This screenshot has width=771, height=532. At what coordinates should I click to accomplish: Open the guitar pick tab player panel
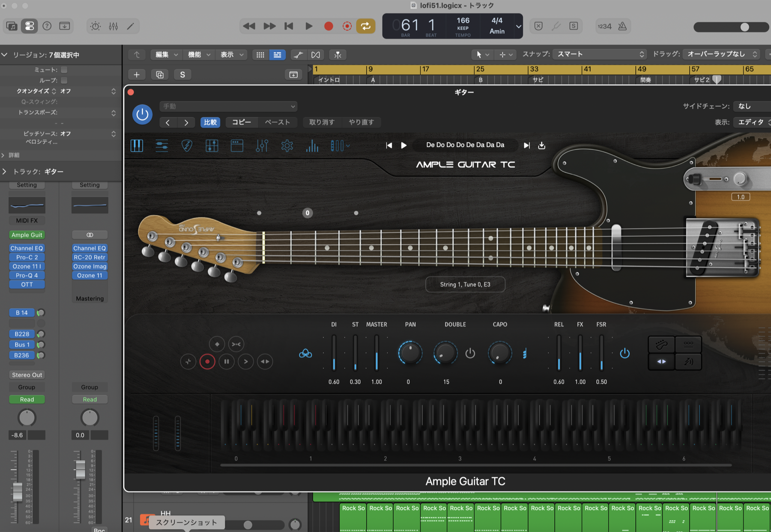point(187,146)
